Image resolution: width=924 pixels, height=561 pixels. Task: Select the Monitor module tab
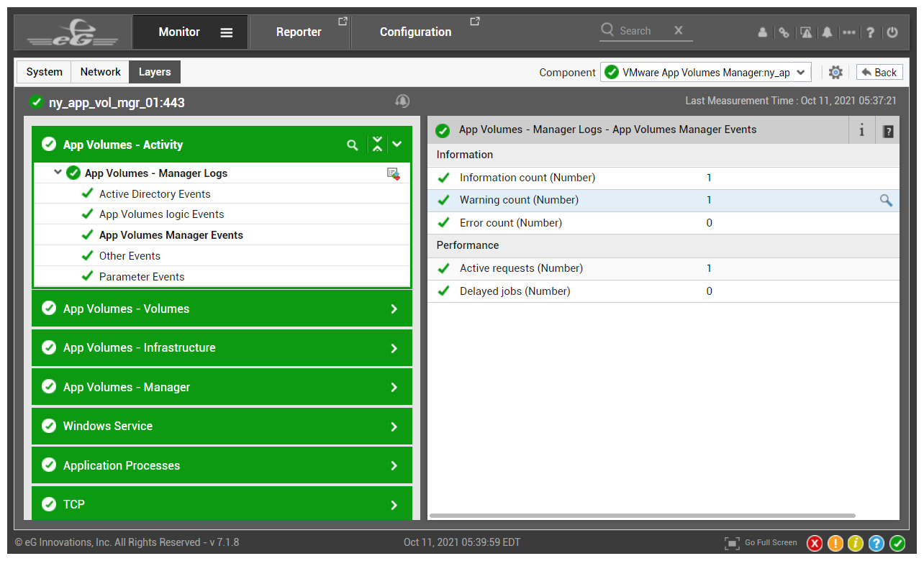point(179,32)
